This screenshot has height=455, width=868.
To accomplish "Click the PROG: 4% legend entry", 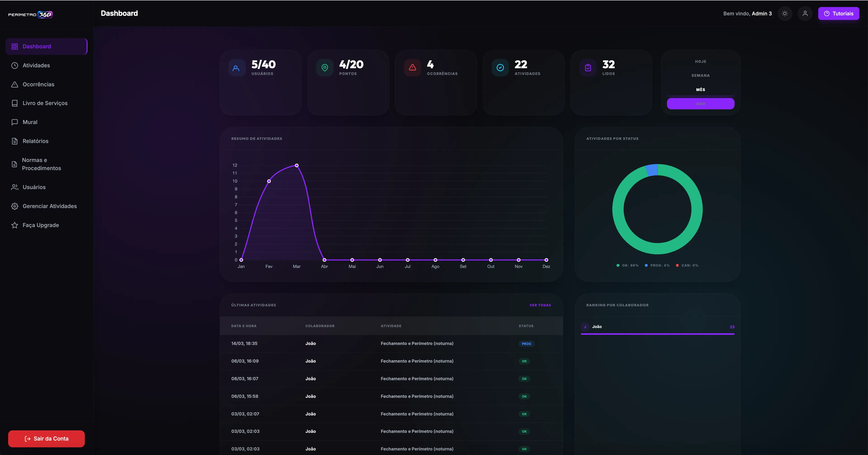I will click(657, 265).
